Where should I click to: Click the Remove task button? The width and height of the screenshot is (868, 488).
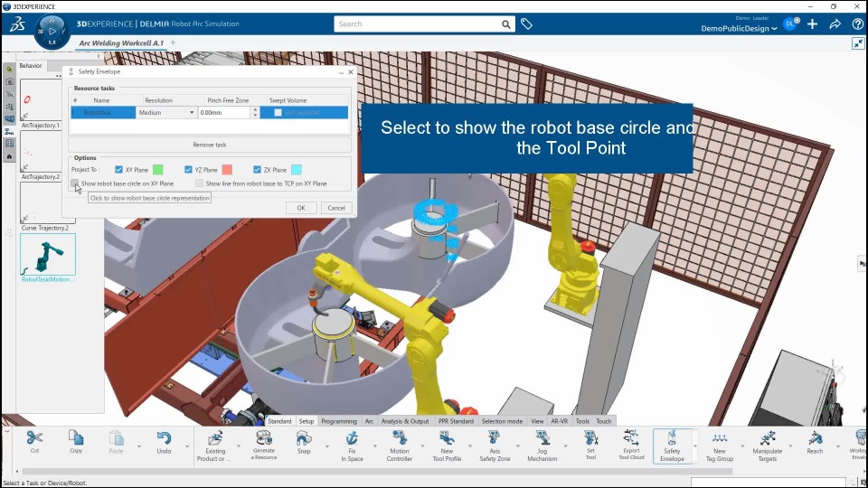209,145
